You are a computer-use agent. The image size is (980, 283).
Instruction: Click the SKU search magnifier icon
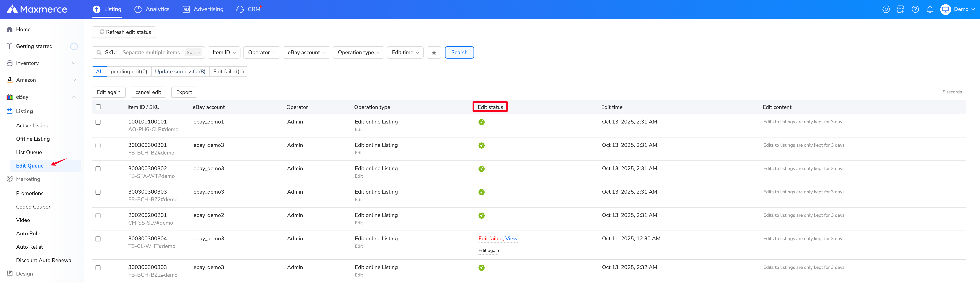pyautogui.click(x=99, y=52)
